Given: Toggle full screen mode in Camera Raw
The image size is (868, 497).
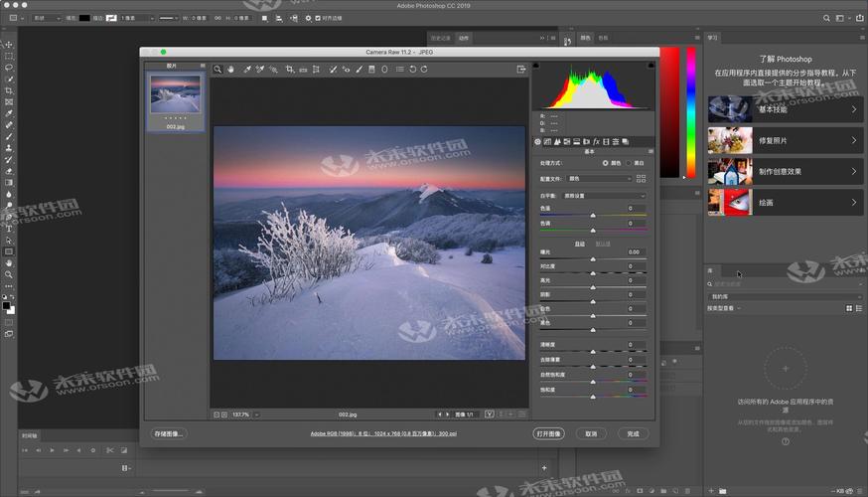Looking at the screenshot, I should point(521,70).
